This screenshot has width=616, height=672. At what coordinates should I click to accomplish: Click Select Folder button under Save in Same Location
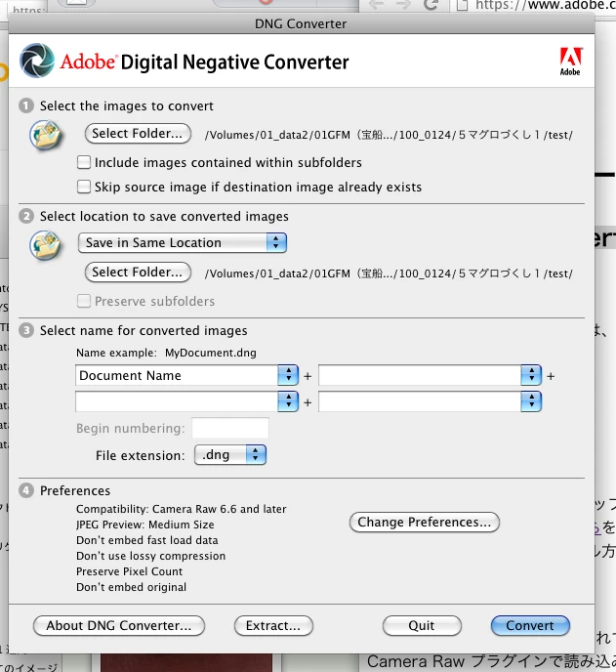click(x=138, y=273)
